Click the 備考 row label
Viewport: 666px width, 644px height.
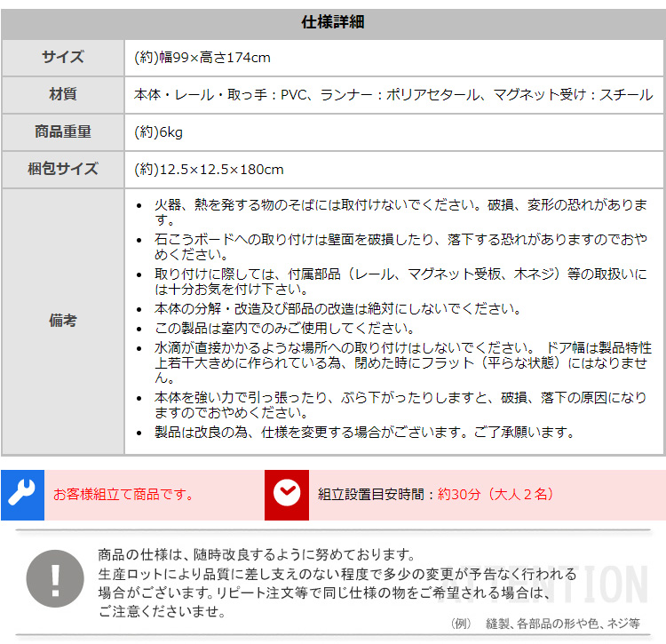click(63, 321)
